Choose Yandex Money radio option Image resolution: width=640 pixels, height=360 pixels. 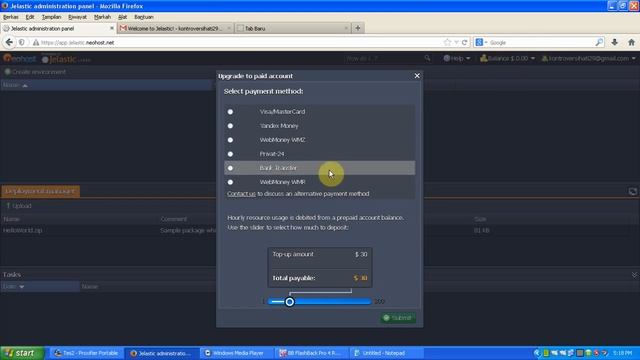[230, 126]
